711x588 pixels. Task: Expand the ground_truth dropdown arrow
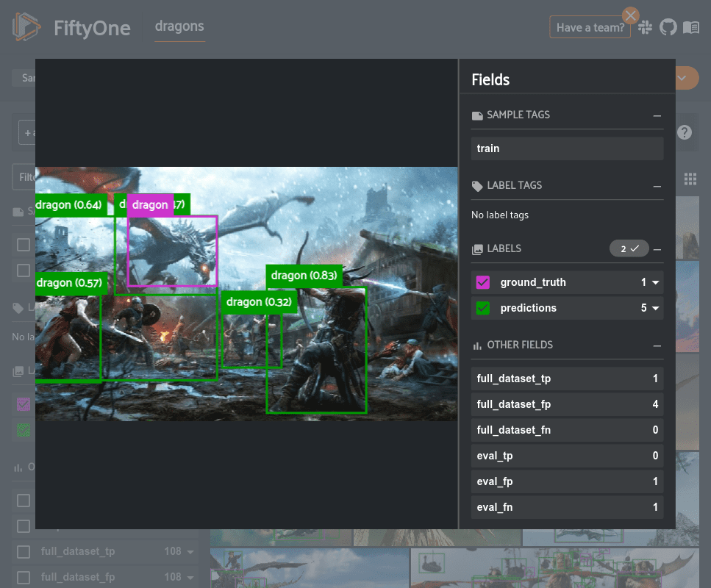click(x=655, y=282)
